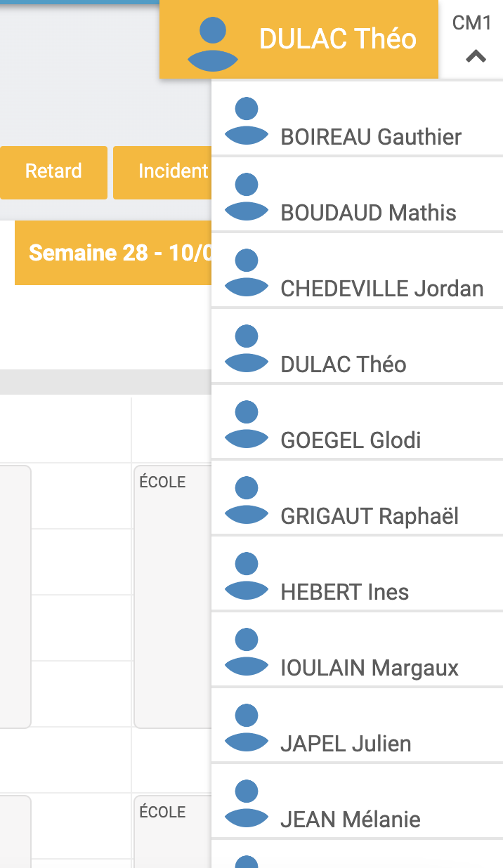Screen dimensions: 503x868
Task: Click the upper ÉCOLE timetable block
Action: [173, 597]
